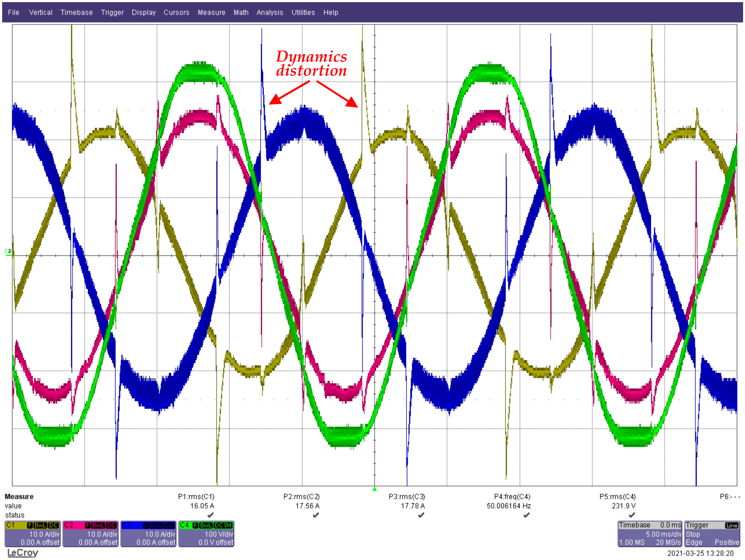745x560 pixels.
Task: Open the C3 channel descriptor box
Action: click(x=148, y=534)
